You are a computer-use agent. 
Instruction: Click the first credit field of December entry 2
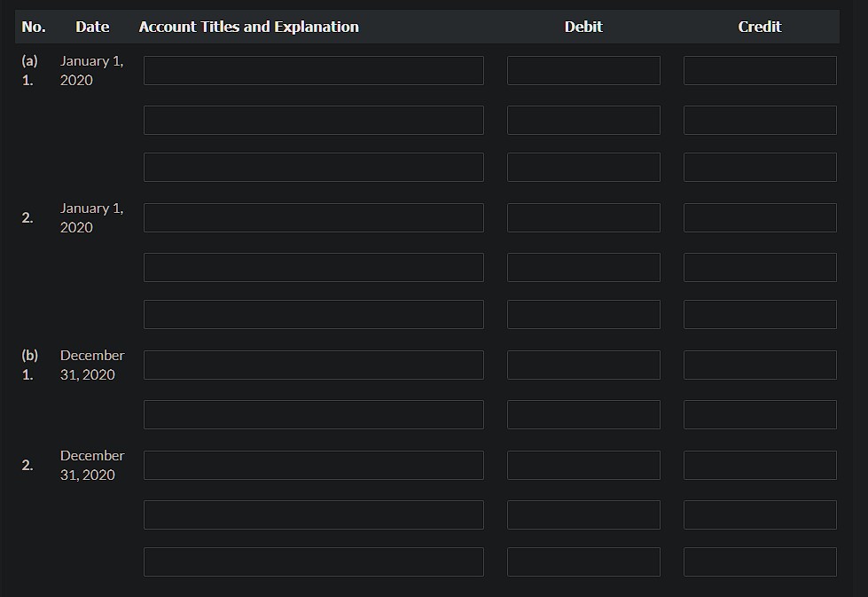coord(760,465)
